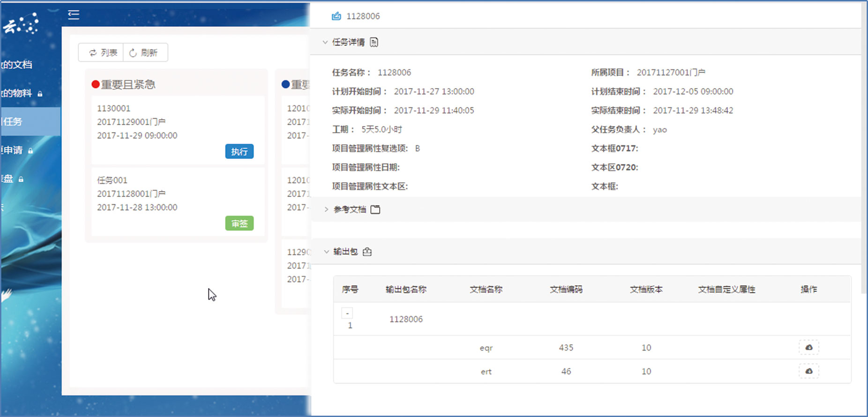This screenshot has width=868, height=417.
Task: Collapse output package row 1128006
Action: [x=347, y=313]
